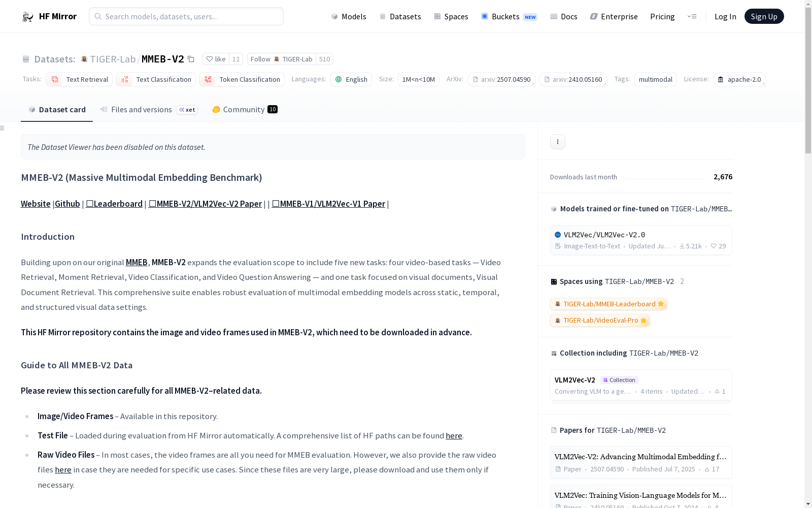Click the Downloads last month value 2,676
Image resolution: width=812 pixels, height=508 pixels.
[723, 177]
